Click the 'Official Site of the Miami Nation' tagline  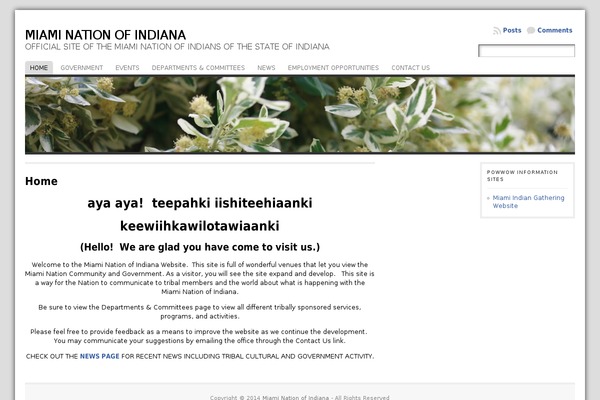click(x=177, y=47)
